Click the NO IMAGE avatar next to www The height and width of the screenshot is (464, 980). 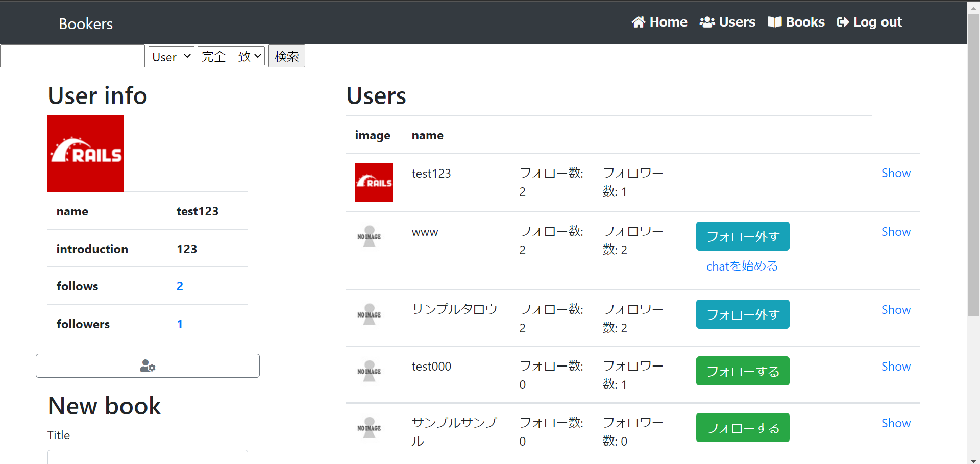point(369,236)
